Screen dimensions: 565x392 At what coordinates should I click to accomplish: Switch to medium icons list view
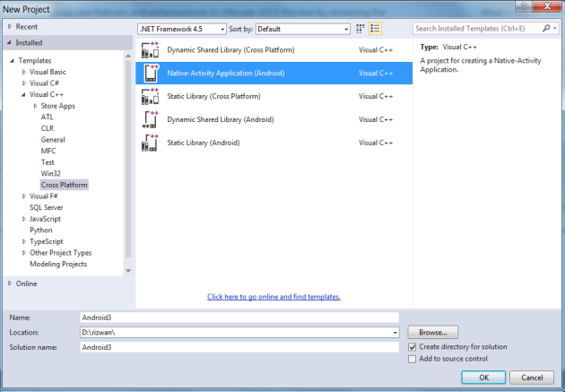click(x=375, y=29)
